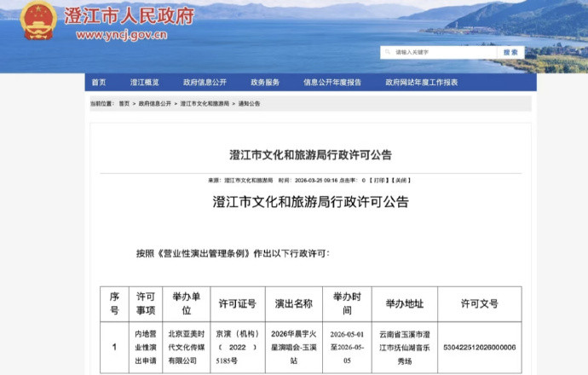Screen dimensions: 588x375
Task: Click the 内地营业性演出申请 cell
Action: pos(146,347)
